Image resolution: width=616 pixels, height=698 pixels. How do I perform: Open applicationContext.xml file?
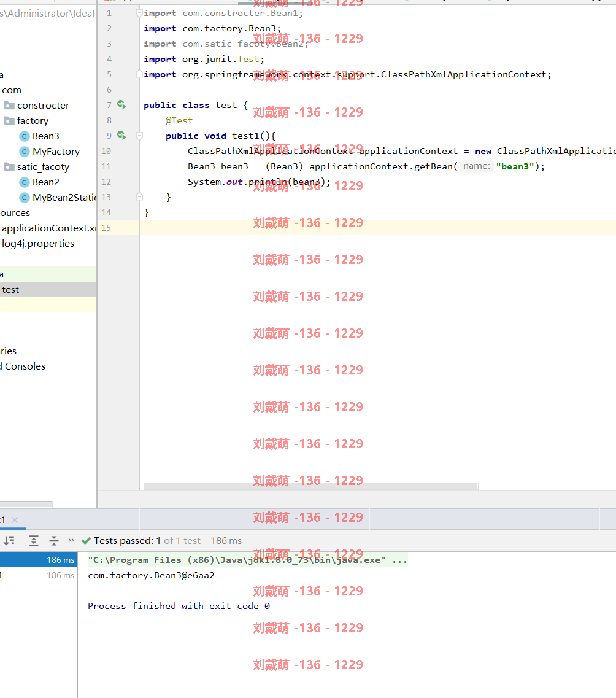(49, 228)
